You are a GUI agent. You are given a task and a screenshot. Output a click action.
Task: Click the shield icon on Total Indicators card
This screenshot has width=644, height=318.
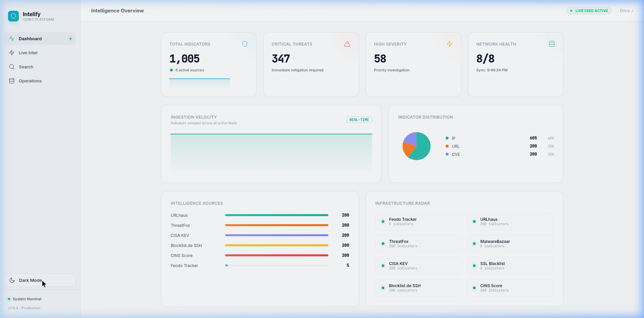245,44
